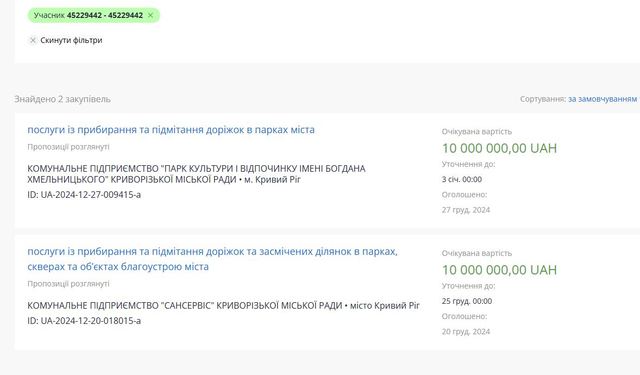
Task: Click the 3 січ. 00:00 clarification deadline
Action: pos(462,179)
